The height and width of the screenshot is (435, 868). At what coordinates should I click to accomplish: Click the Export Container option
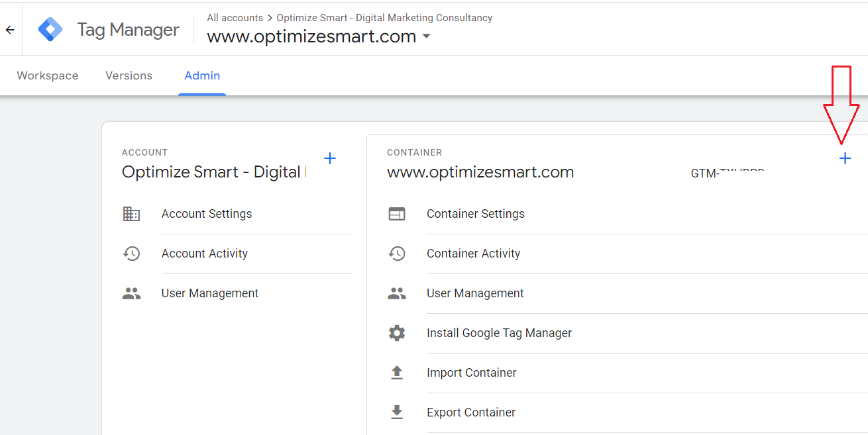(x=471, y=412)
